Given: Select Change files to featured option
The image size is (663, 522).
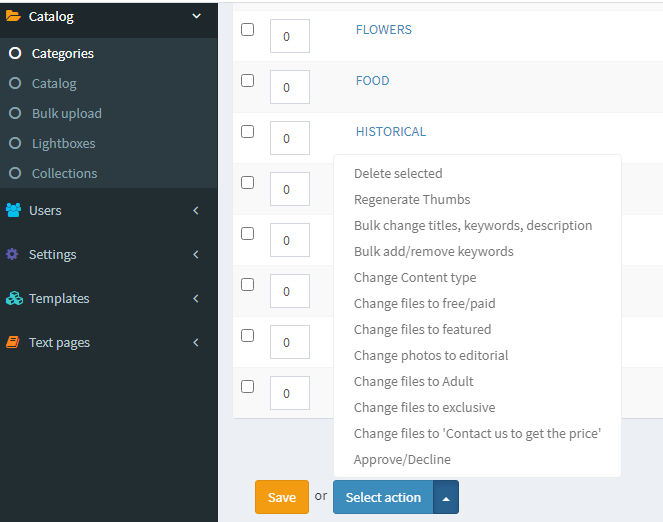Looking at the screenshot, I should click(422, 329).
